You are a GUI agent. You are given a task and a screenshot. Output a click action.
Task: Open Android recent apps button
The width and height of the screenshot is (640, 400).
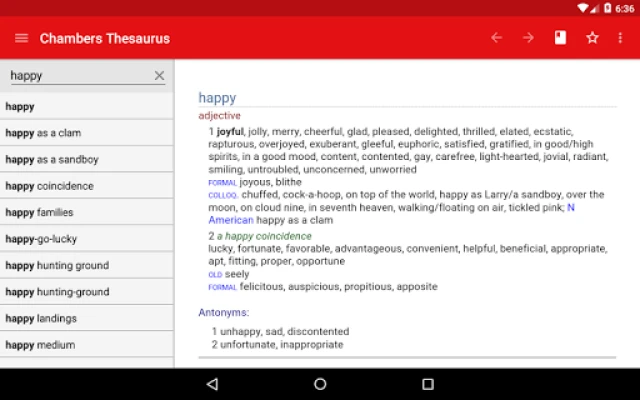pos(427,384)
